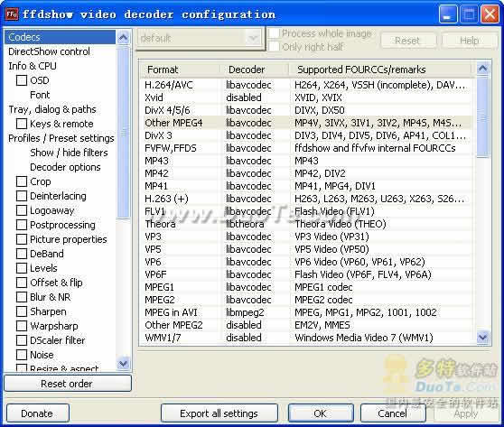
Task: Check the Picture properties box
Action: (x=22, y=239)
